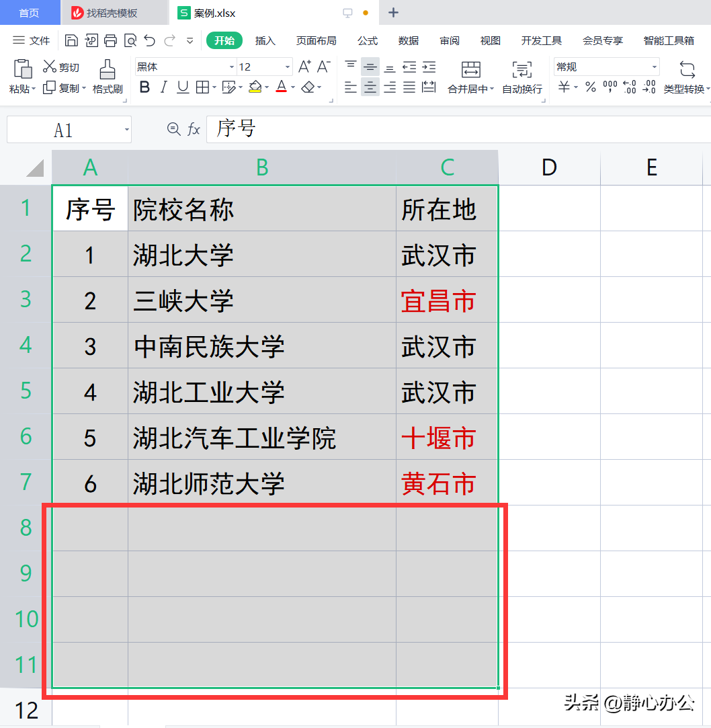Viewport: 711px width, 728px height.
Task: Cut selection with 剪切
Action: tap(61, 67)
